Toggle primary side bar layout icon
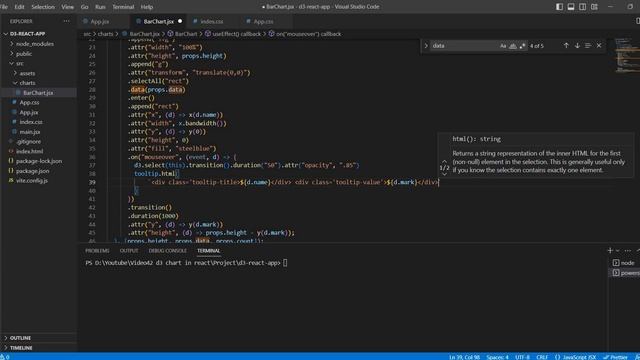Viewport: 640px width, 360px height. coord(559,7)
